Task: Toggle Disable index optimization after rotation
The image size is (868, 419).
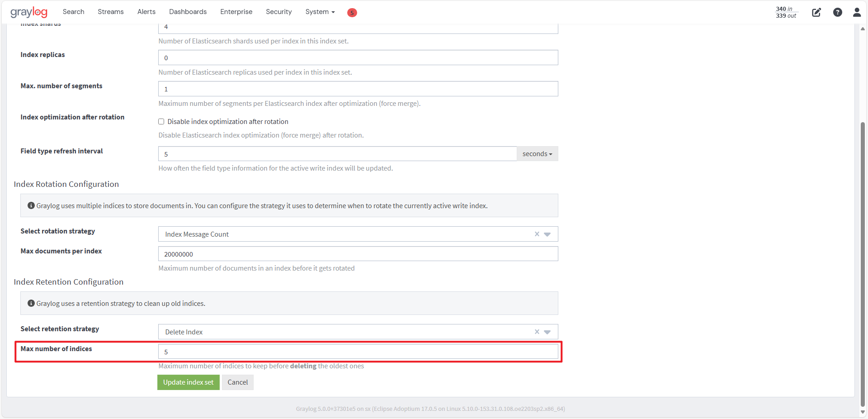Action: click(161, 121)
